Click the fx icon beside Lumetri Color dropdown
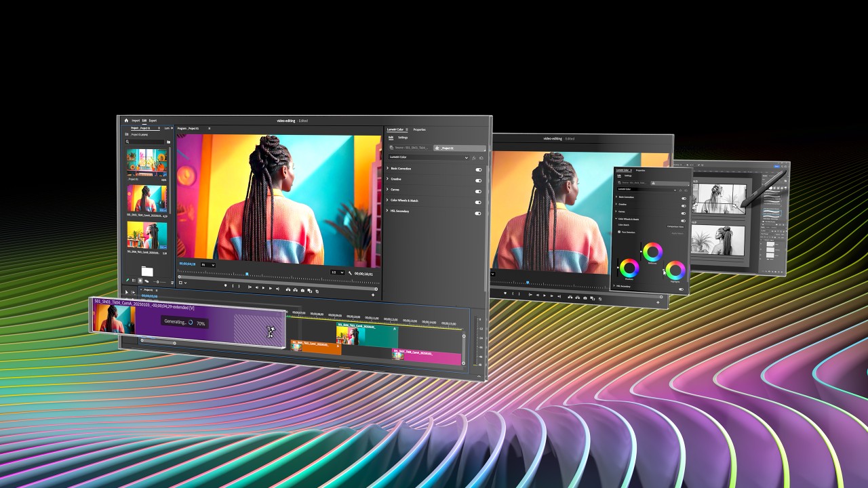The image size is (868, 488). [x=474, y=158]
